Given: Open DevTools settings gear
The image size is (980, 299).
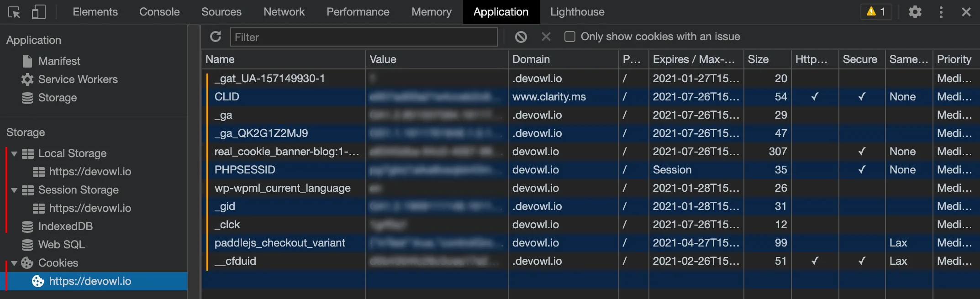Looking at the screenshot, I should click(x=915, y=12).
